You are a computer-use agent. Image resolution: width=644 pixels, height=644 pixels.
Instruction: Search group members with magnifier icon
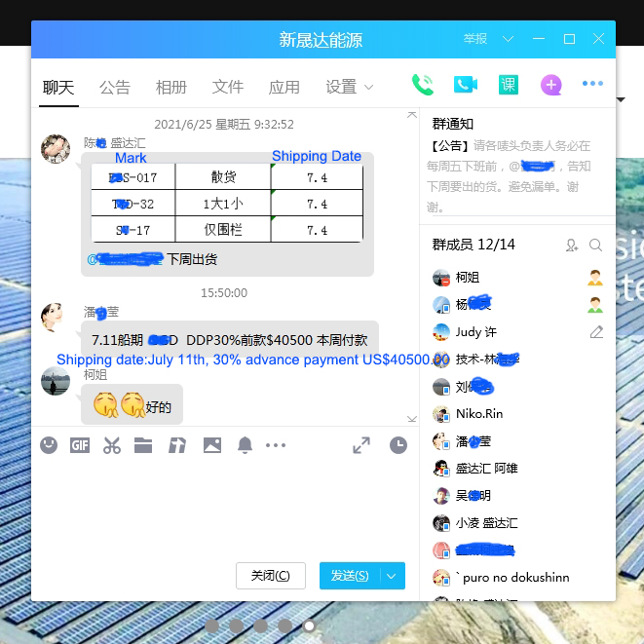[x=595, y=246]
